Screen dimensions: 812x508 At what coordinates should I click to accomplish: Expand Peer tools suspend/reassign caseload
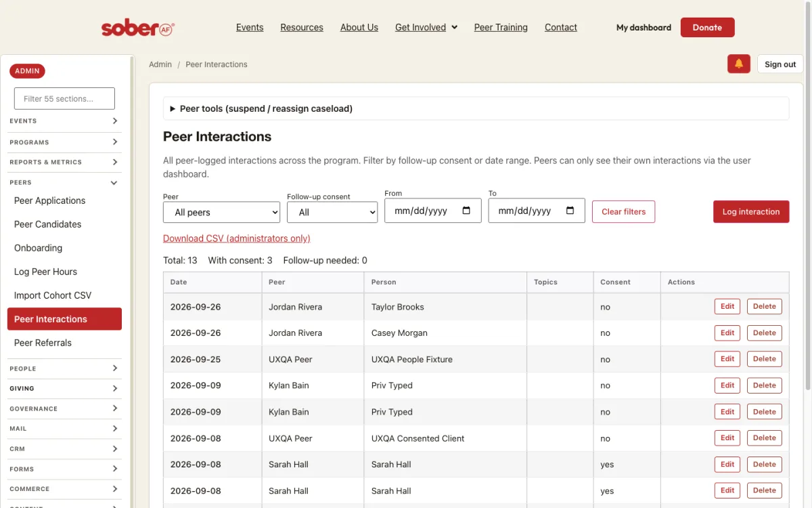[x=476, y=108]
